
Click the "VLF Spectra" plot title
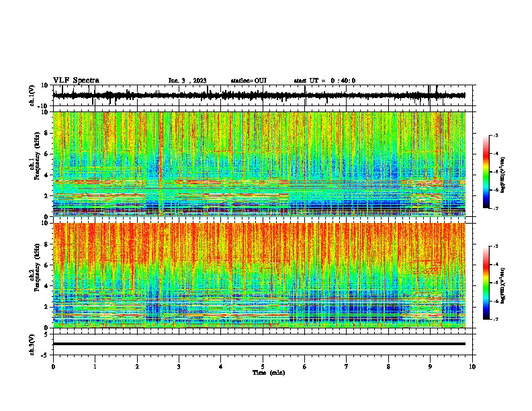coord(76,80)
